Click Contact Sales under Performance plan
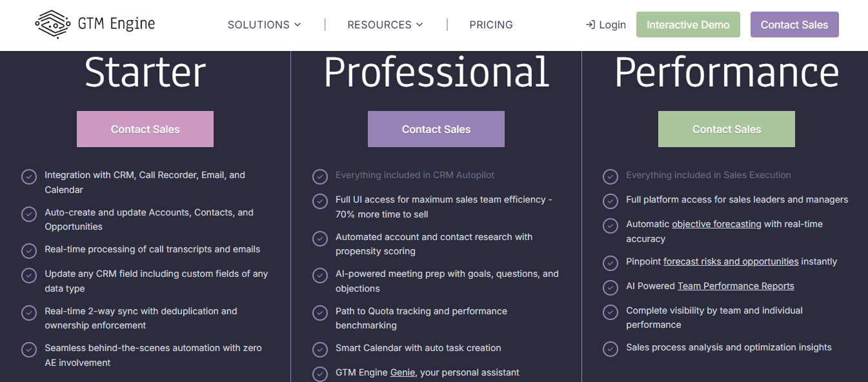Viewport: 868px width, 382px height. [727, 129]
